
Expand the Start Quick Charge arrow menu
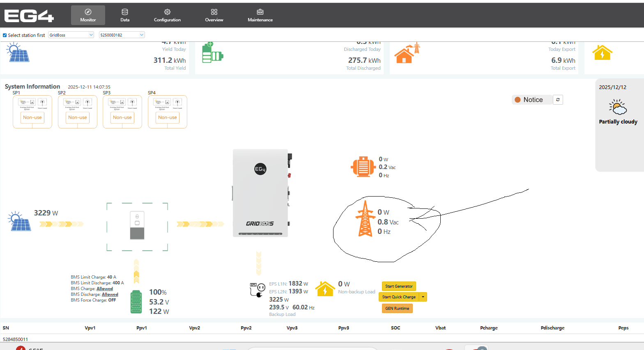[423, 297]
